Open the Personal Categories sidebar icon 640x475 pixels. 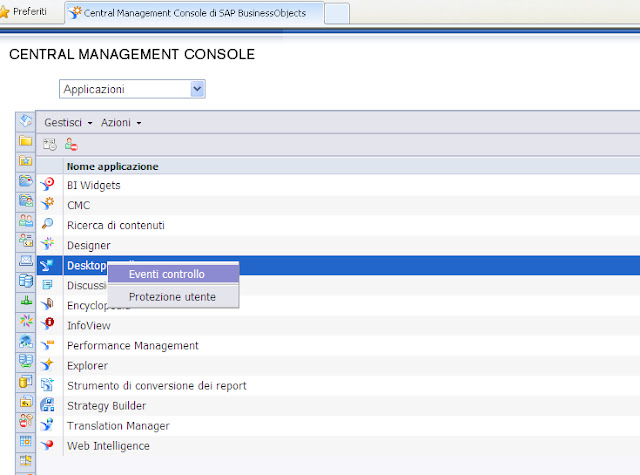point(26,200)
